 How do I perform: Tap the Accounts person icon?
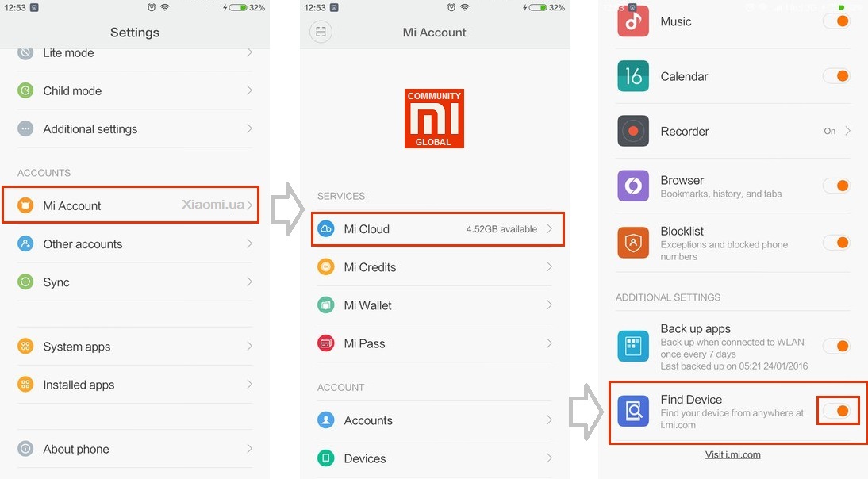coord(326,420)
